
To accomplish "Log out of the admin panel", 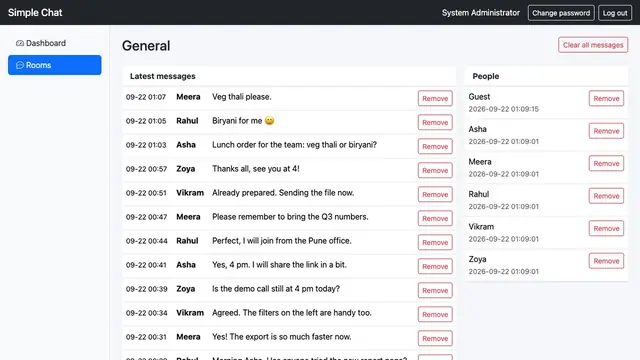I will click(x=615, y=13).
